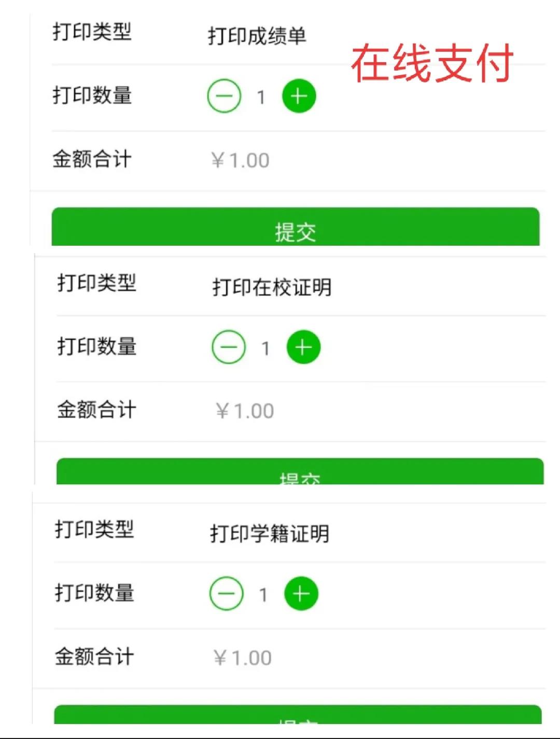The height and width of the screenshot is (739, 560).
Task: Decrease quantity for 打印成绩单
Action: pyautogui.click(x=224, y=96)
